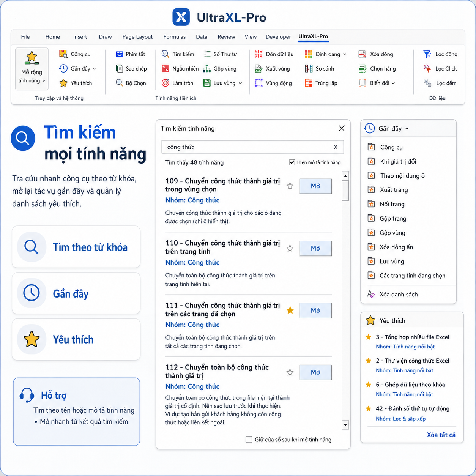Viewport: 476px width, 476px height.
Task: Click Mở button for feature 111
Action: tap(315, 310)
